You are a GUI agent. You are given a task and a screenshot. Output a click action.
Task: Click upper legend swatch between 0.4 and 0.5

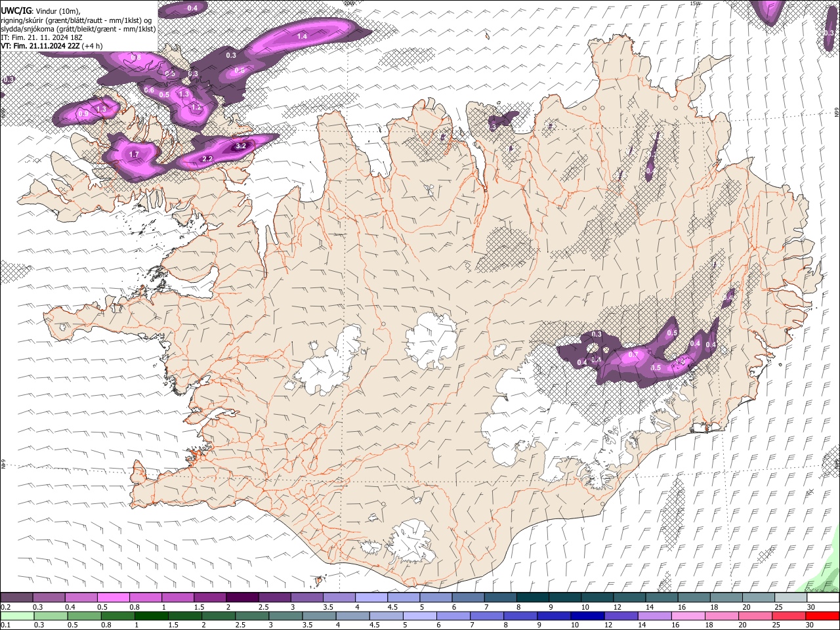pos(82,598)
